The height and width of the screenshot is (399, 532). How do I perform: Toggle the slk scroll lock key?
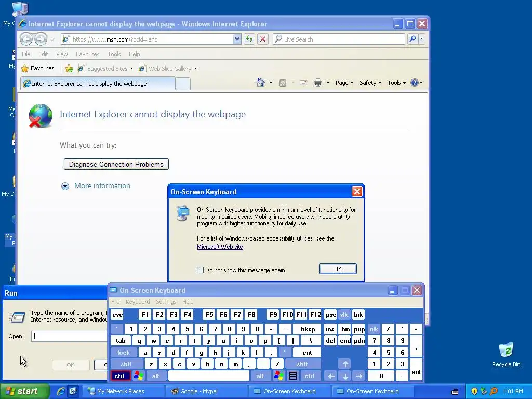(344, 315)
